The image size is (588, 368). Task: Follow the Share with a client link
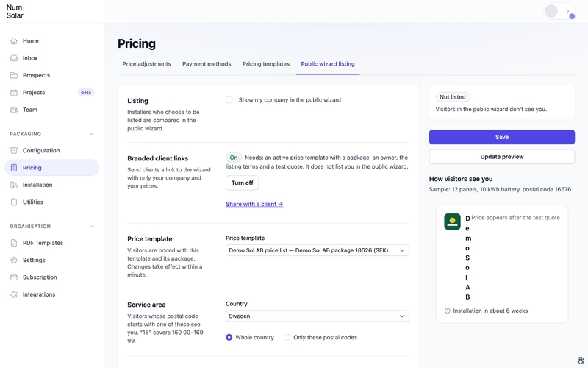coord(254,205)
